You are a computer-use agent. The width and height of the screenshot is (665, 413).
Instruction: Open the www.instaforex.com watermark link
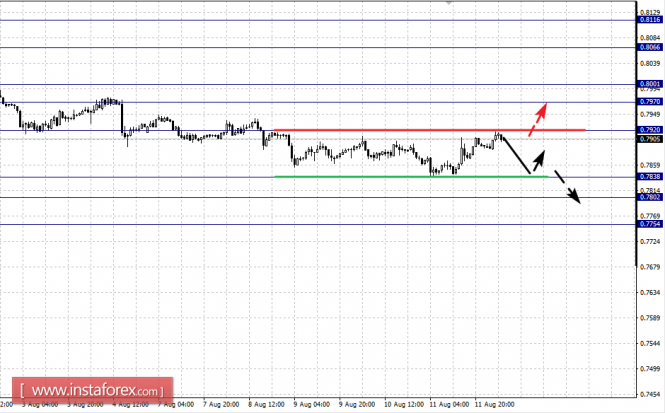92,390
